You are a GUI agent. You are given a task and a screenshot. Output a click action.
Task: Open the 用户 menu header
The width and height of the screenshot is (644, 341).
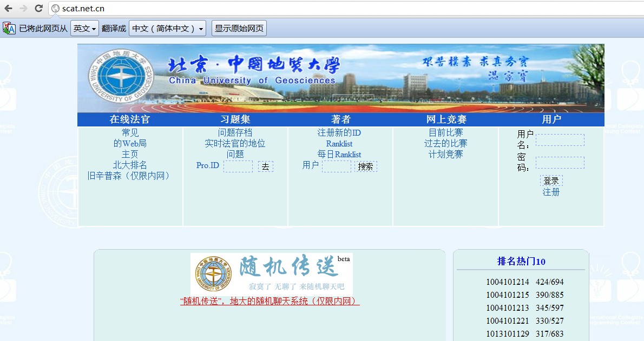pos(551,119)
